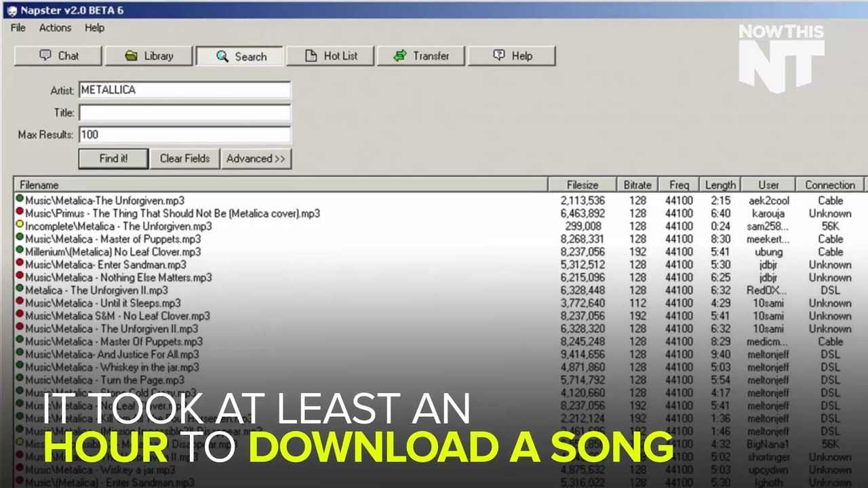Sort results by the User column header

point(768,185)
